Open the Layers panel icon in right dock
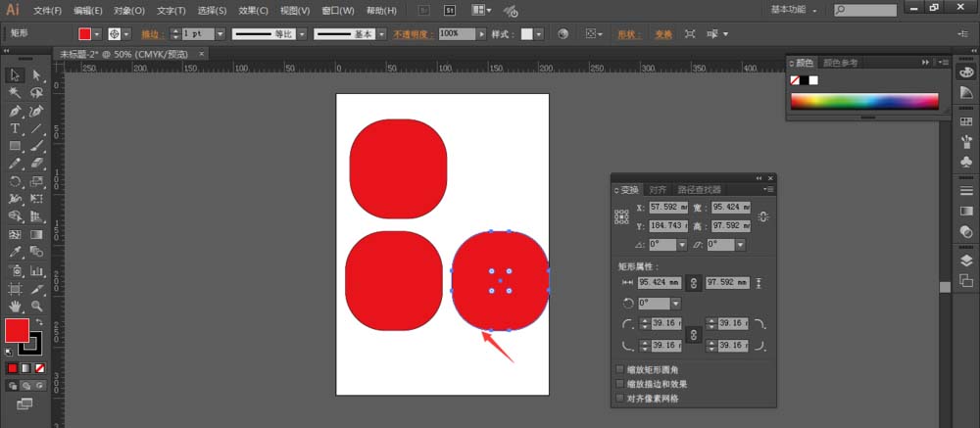This screenshot has height=428, width=980. tap(965, 261)
